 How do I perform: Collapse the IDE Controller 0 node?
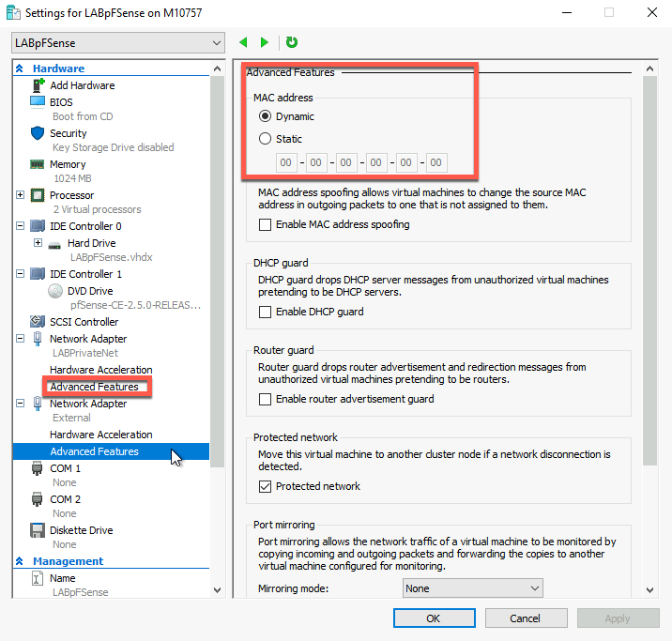[20, 225]
